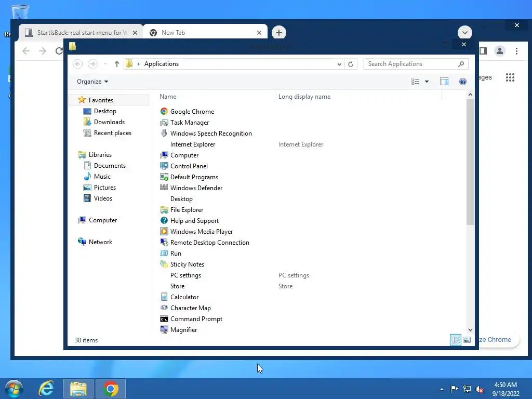This screenshot has width=532, height=399.
Task: Select Magnifier entry
Action: [x=179, y=329]
